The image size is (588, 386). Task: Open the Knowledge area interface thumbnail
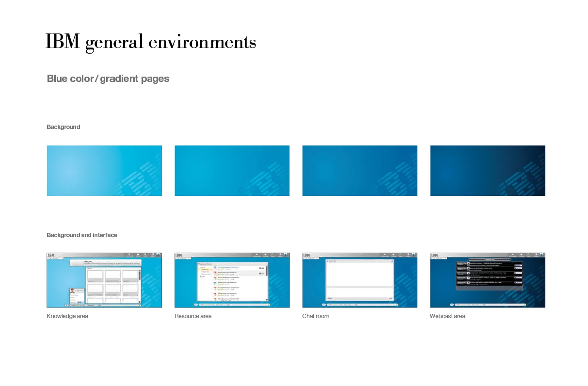point(104,280)
